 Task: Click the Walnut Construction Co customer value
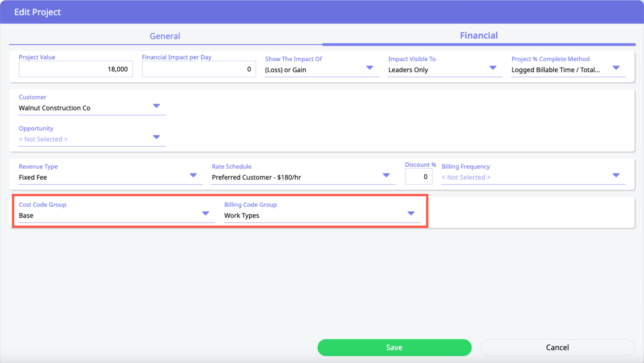coord(54,108)
